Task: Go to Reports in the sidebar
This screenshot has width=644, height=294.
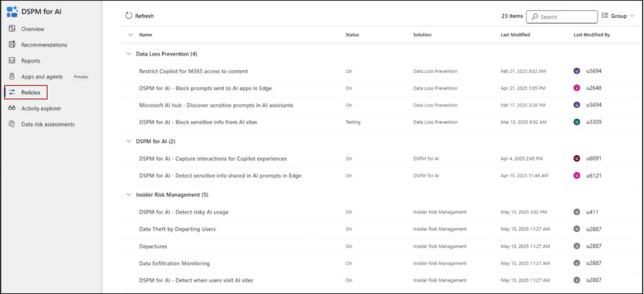Action: coord(30,61)
